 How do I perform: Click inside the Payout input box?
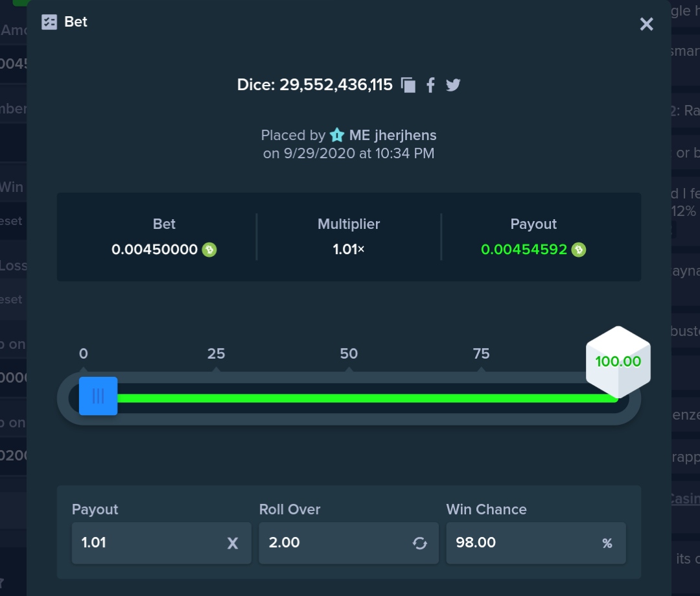(143, 543)
